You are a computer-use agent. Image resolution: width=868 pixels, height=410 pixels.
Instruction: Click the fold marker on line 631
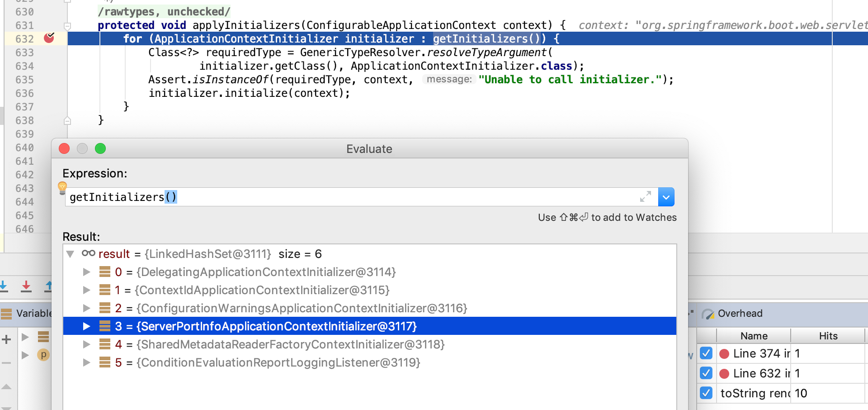coord(67,26)
